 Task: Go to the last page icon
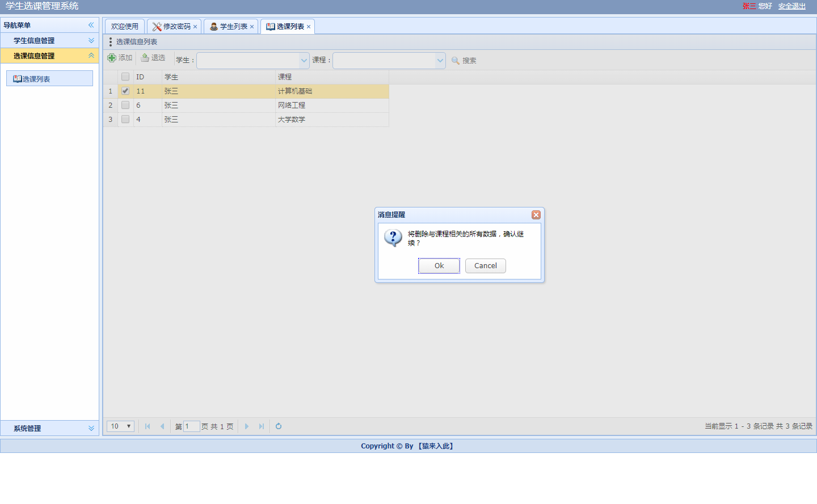(x=262, y=426)
